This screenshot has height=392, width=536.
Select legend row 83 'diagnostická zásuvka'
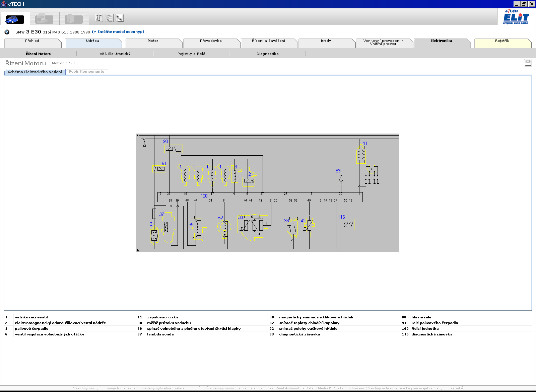click(334, 334)
